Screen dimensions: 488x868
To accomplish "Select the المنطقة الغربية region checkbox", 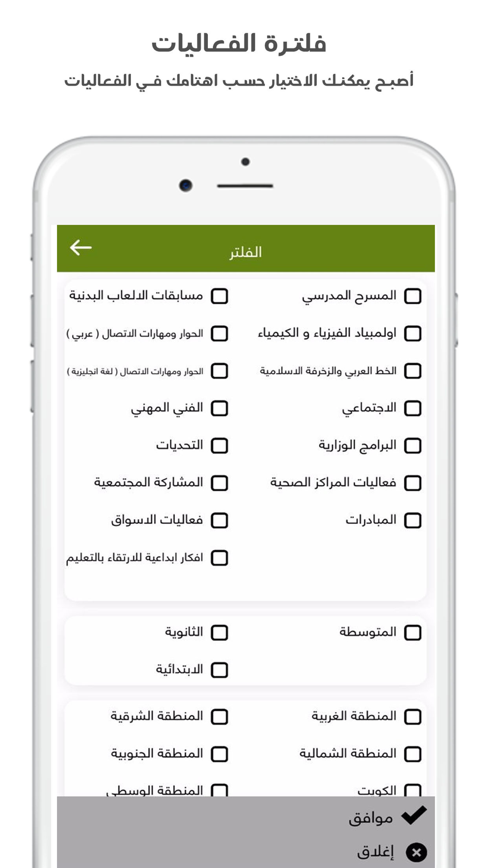I will pyautogui.click(x=413, y=717).
